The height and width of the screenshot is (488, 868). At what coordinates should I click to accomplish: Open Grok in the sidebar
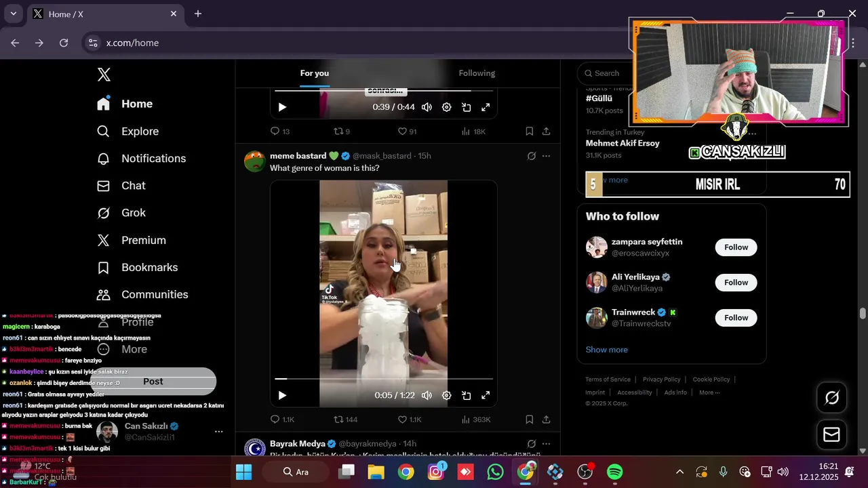(121, 213)
